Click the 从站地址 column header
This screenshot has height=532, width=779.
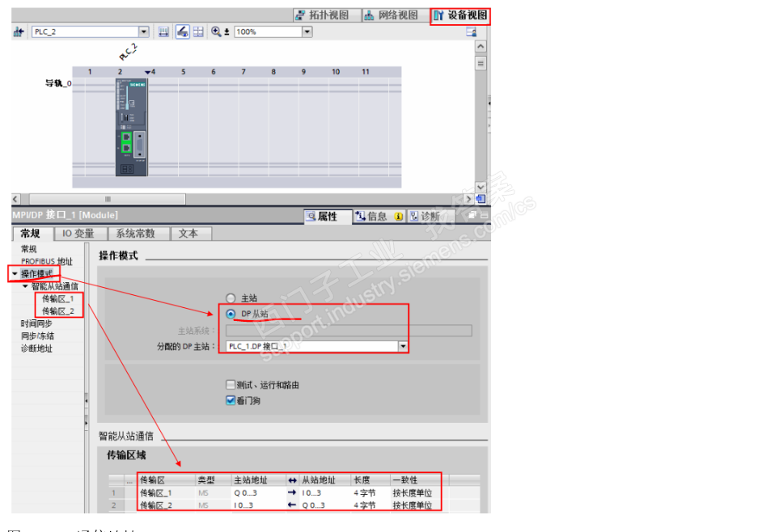[325, 479]
